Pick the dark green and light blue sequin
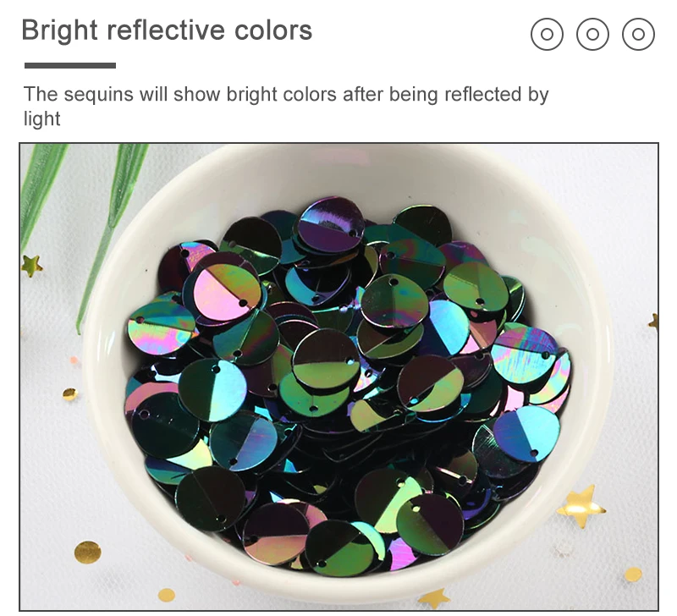677x616 pixels. pyautogui.click(x=213, y=390)
